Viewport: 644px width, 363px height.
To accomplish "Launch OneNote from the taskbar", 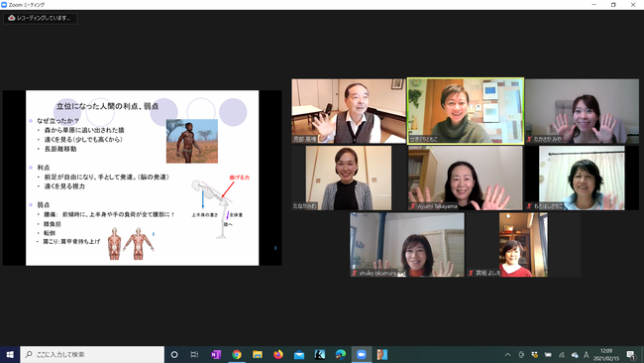I will coord(216,354).
